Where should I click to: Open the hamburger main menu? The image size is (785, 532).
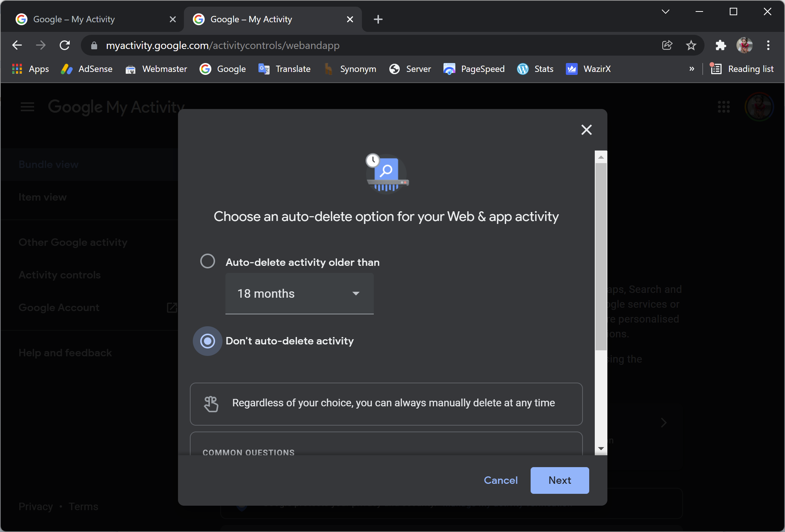point(27,107)
